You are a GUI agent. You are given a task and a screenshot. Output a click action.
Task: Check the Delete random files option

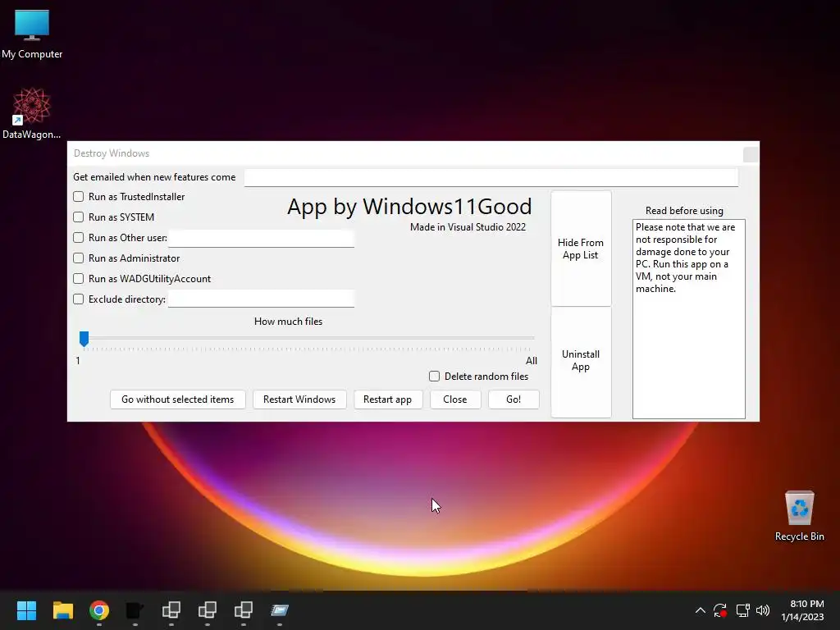pos(435,376)
